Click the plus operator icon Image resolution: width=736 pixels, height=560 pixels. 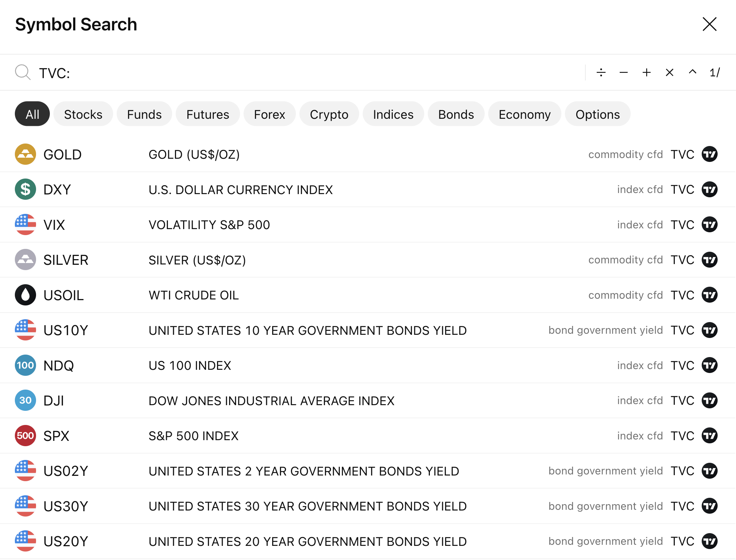pos(647,72)
